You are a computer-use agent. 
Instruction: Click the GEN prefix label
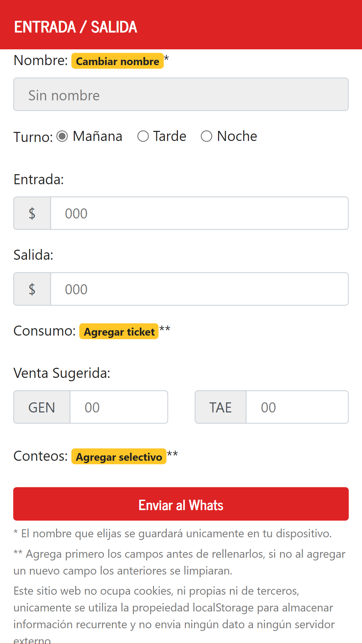pyautogui.click(x=42, y=407)
